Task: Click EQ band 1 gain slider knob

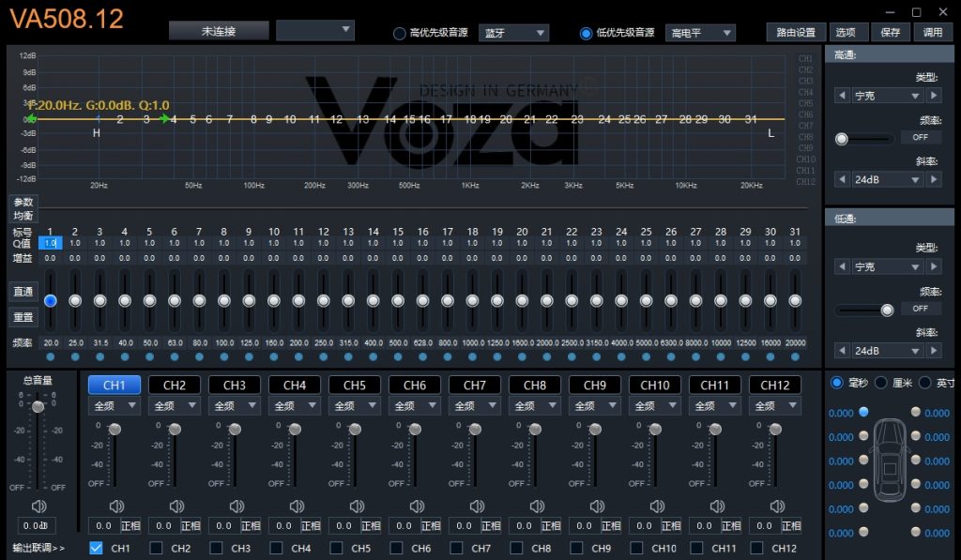Action: coord(51,300)
